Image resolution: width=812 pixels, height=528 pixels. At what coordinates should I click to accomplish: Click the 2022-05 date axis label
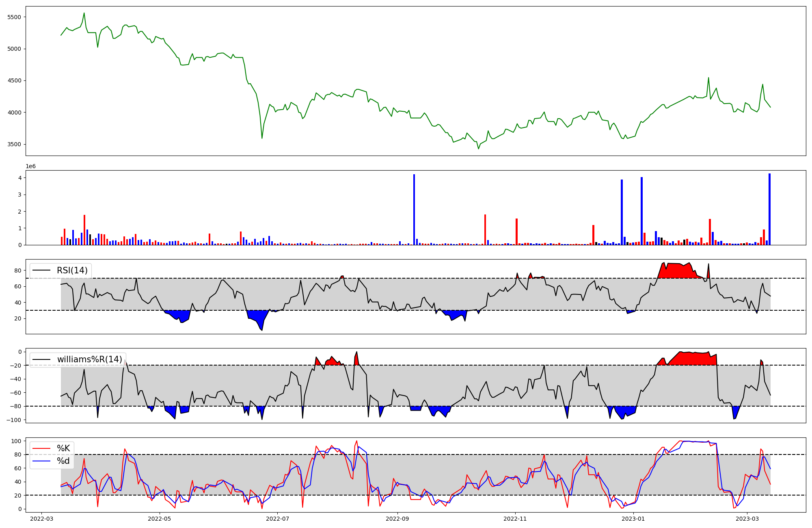click(160, 519)
